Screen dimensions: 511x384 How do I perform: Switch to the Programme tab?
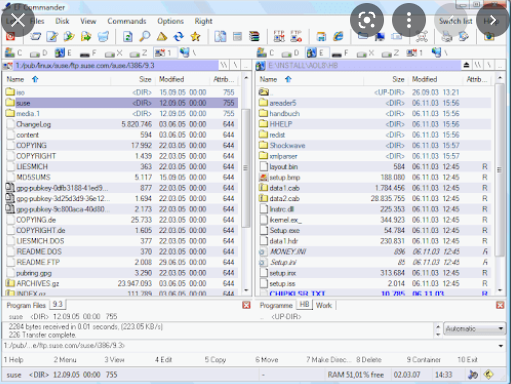tap(276, 305)
